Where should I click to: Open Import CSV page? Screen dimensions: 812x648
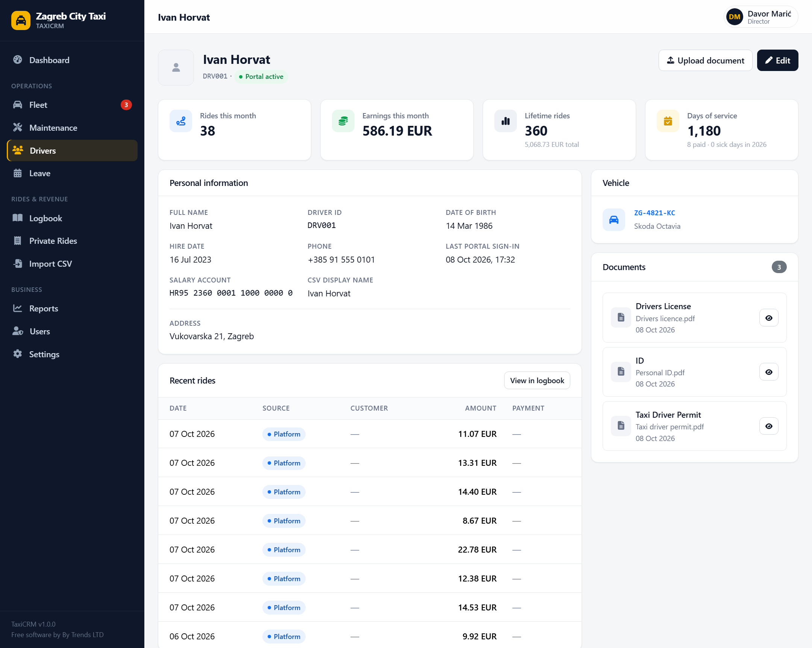[x=72, y=263]
